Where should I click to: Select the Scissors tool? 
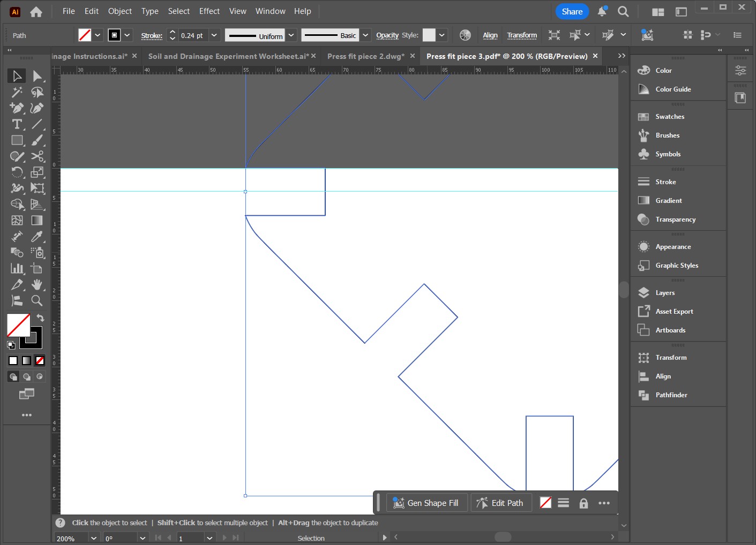point(37,156)
